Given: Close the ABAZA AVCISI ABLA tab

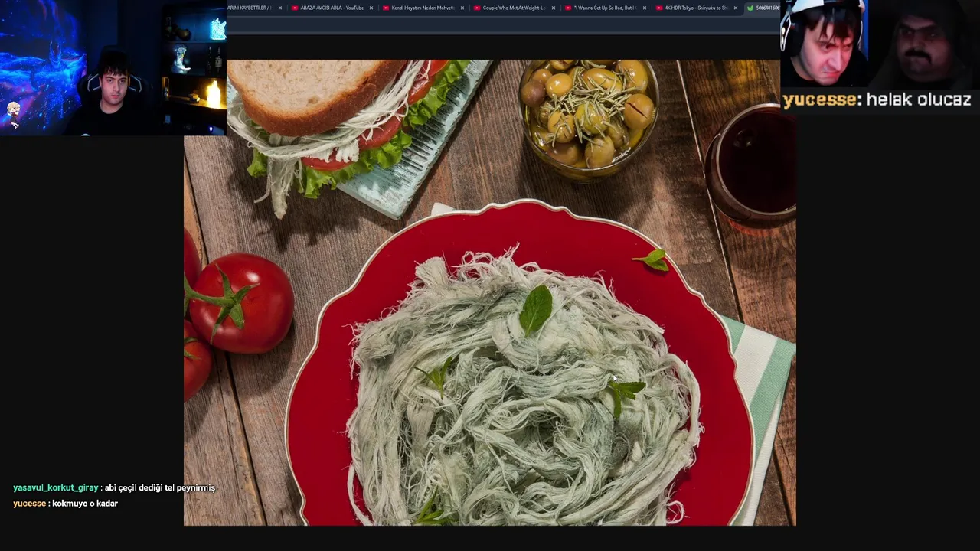Looking at the screenshot, I should click(371, 8).
